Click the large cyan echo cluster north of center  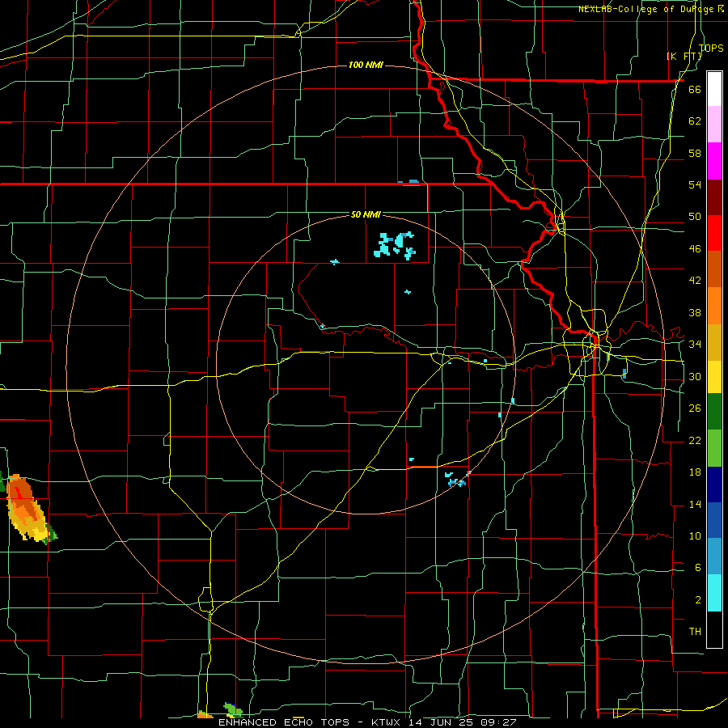pos(395,244)
